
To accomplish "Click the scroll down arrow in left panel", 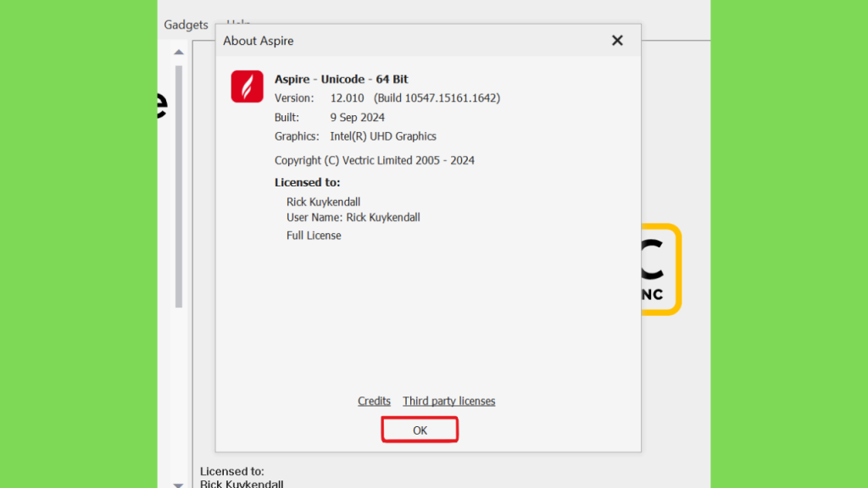I will (x=178, y=485).
